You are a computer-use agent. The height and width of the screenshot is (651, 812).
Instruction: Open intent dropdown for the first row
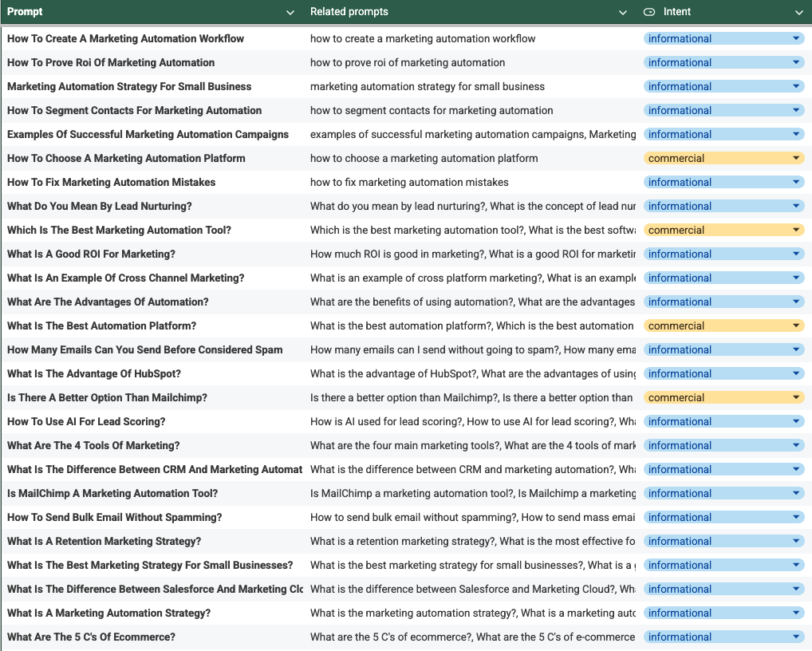point(795,38)
